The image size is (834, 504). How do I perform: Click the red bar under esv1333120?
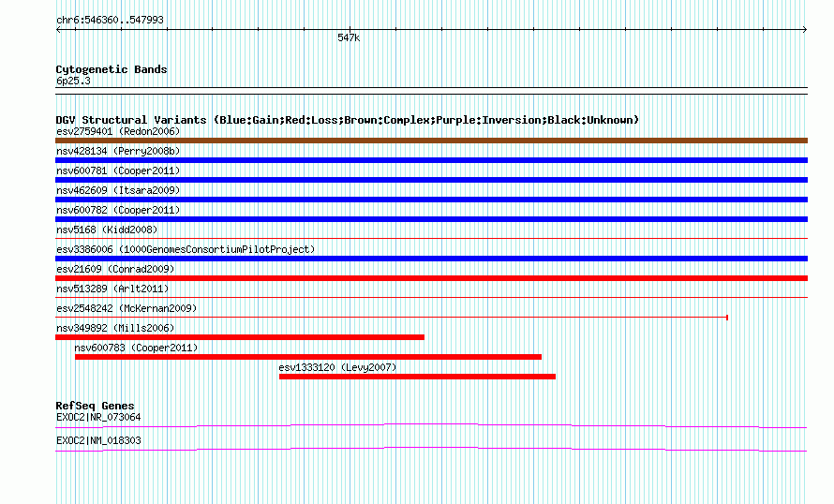click(418, 377)
